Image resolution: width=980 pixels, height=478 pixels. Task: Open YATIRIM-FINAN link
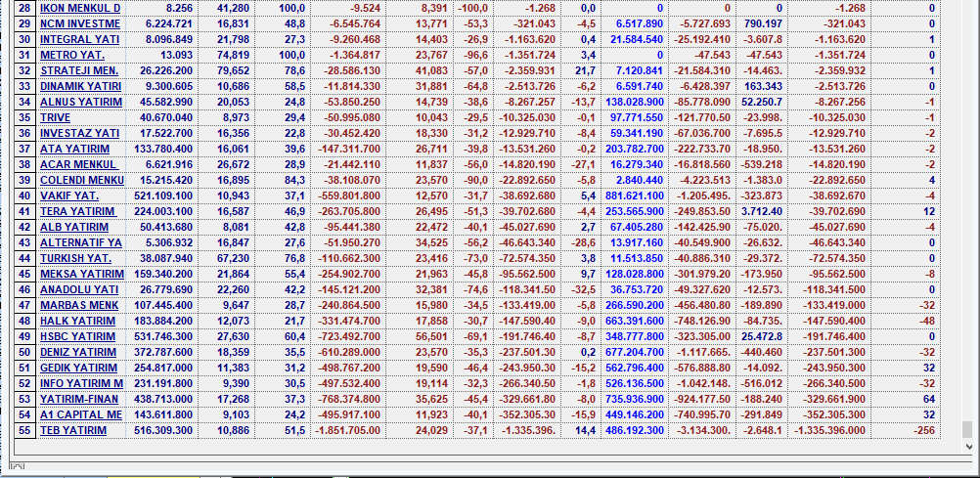point(79,399)
